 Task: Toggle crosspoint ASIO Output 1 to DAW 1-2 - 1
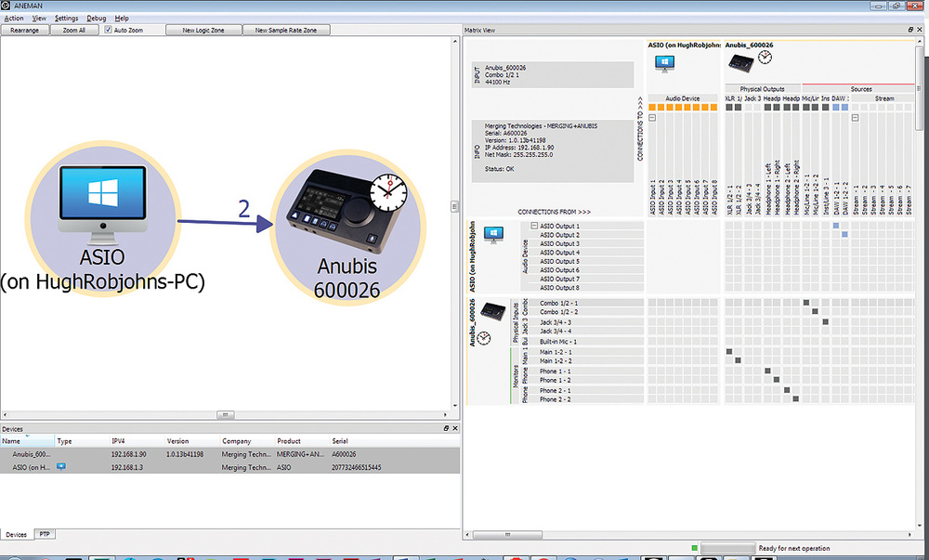tap(836, 226)
